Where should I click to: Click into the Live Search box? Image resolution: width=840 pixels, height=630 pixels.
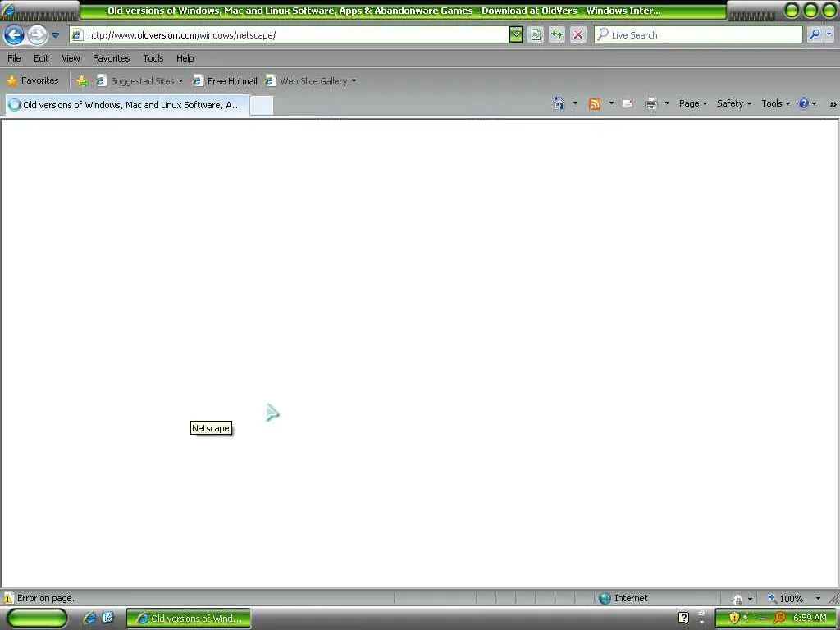click(699, 35)
